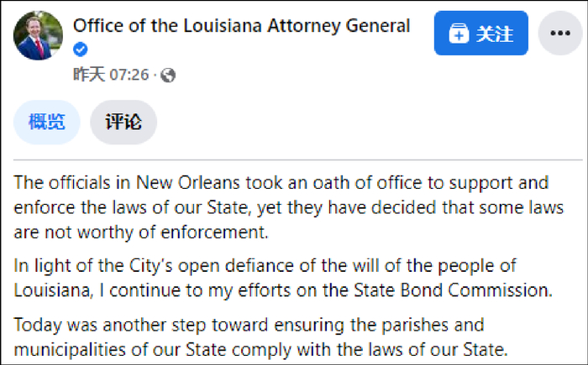Open the page's profile picture

tap(39, 35)
